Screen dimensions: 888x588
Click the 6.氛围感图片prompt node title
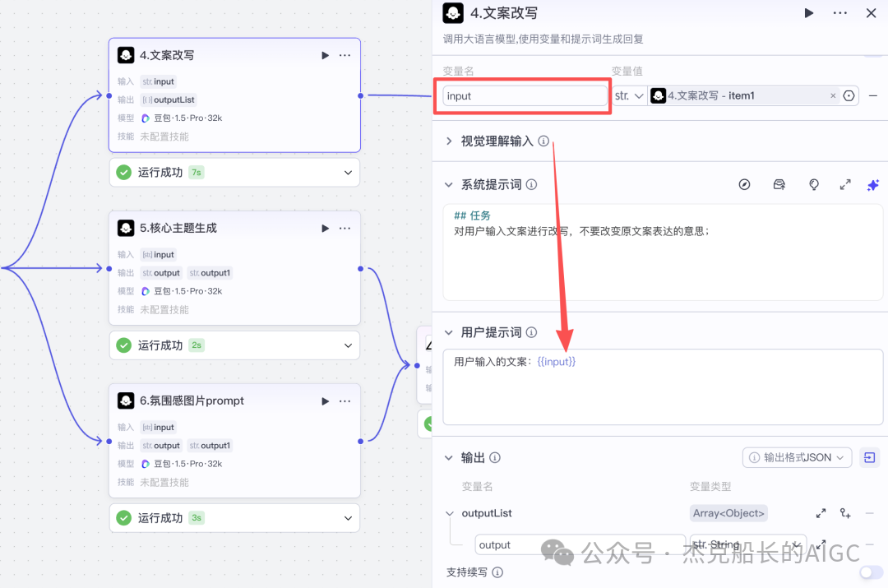[192, 401]
